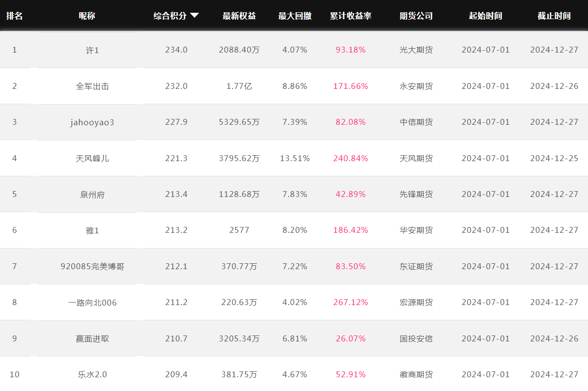Click score 213.4
Viewport: 588px width, 391px height.
coord(176,194)
